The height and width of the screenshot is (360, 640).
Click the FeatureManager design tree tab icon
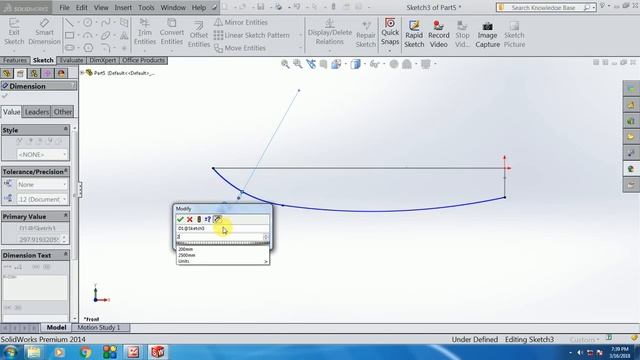point(7,73)
